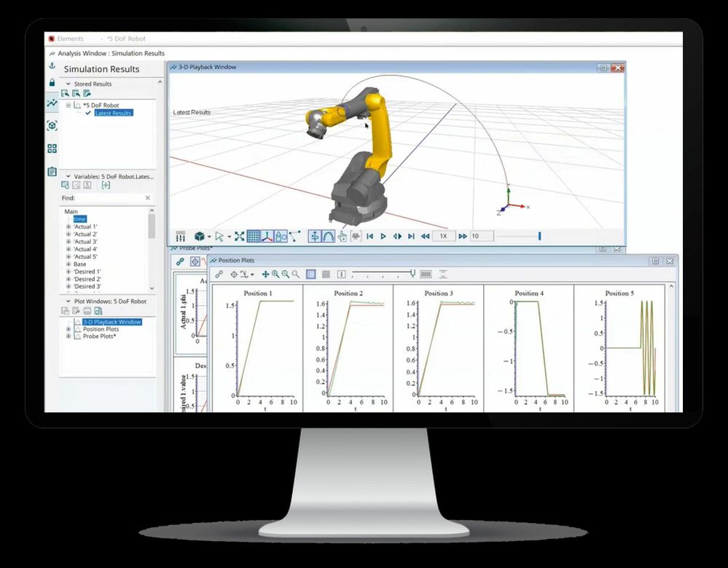
Task: Collapse the Stored Results section
Action: point(68,84)
